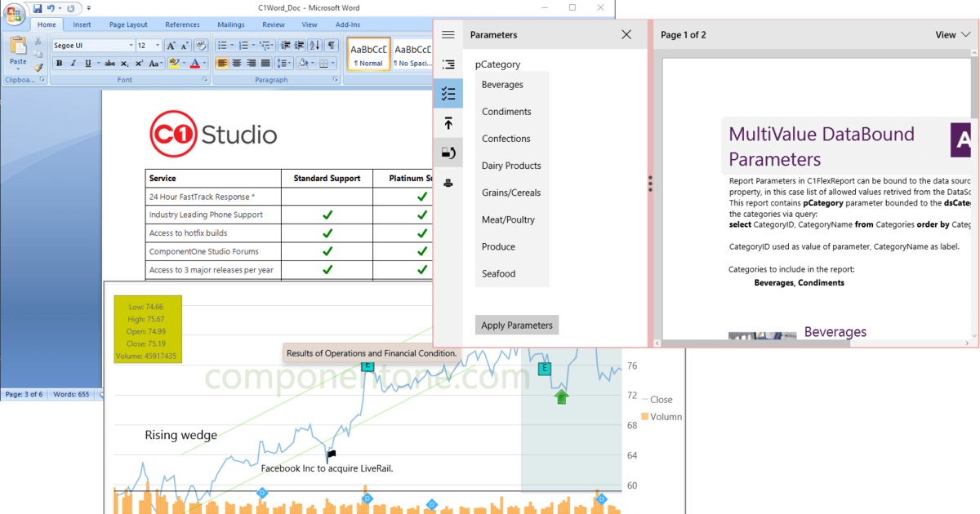This screenshot has height=514, width=980.
Task: Open the Mailings ribbon tab
Action: point(230,24)
